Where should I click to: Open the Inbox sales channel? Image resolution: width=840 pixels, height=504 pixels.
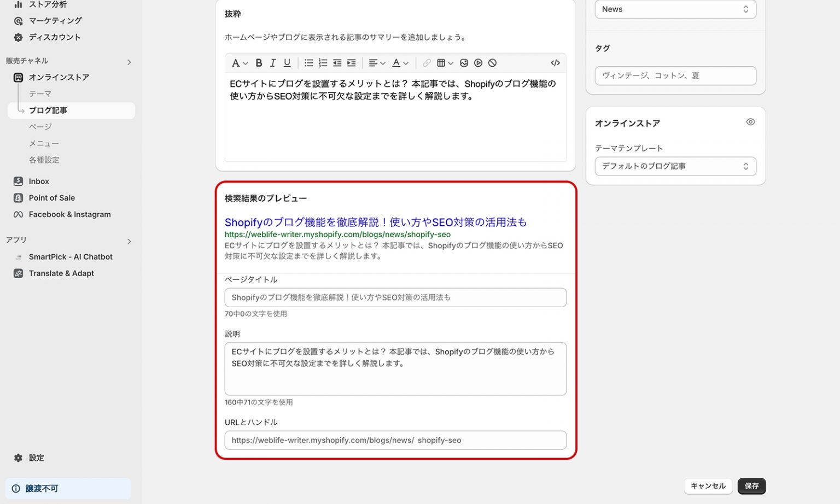click(38, 181)
